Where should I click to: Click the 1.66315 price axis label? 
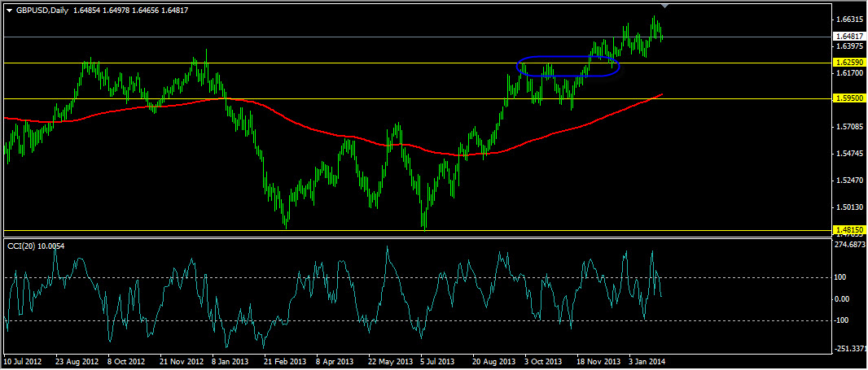[848, 19]
